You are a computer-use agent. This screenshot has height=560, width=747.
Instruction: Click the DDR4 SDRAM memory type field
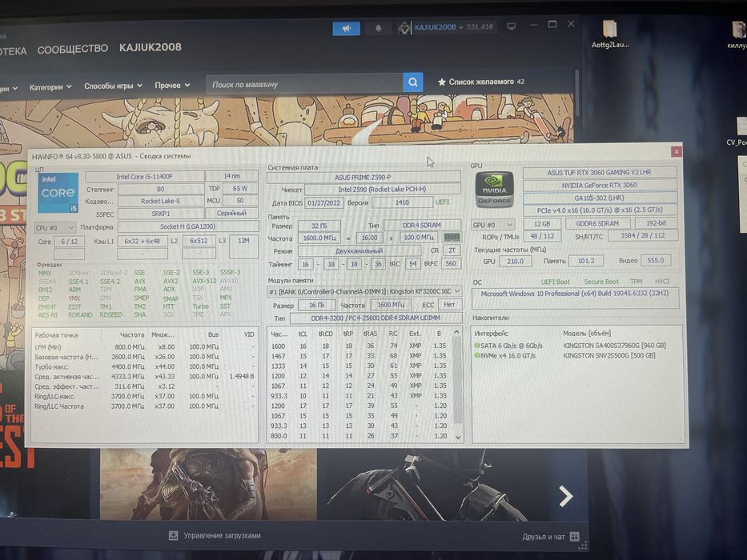tap(422, 225)
